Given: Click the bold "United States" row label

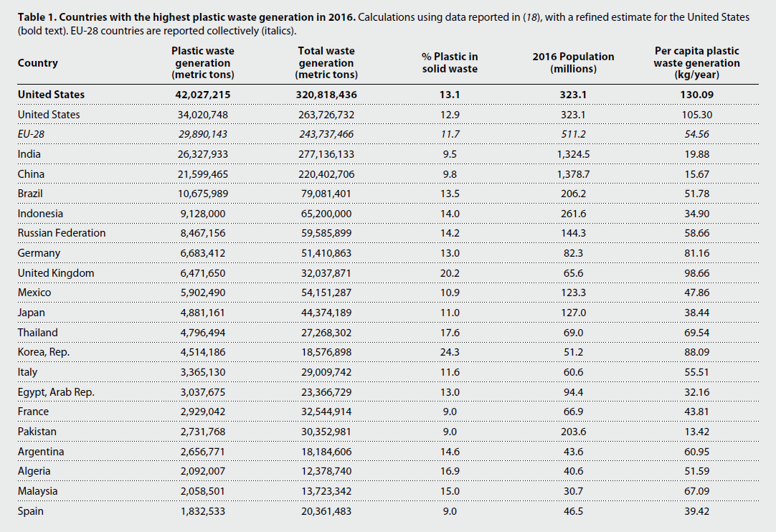Looking at the screenshot, I should point(51,95).
